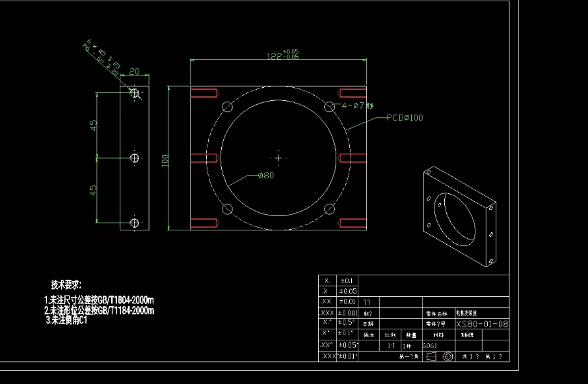Select the Ø80 diameter label
This screenshot has height=384, width=588.
(265, 175)
